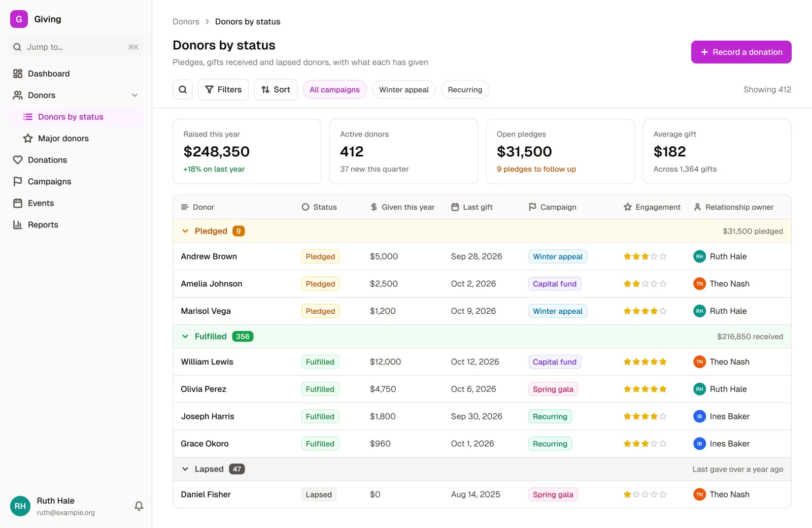Click Theo Nash avatar in William Lewis row
The image size is (812, 528).
(699, 362)
